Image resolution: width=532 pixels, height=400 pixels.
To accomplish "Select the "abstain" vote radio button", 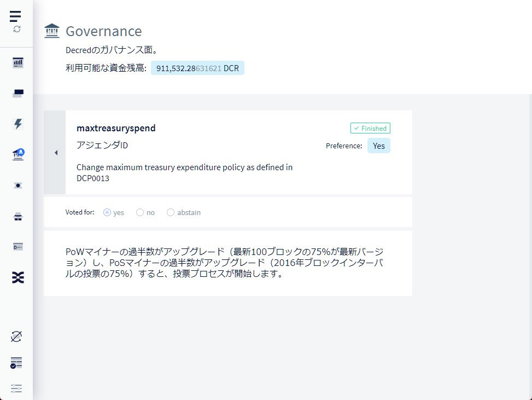I will [x=171, y=212].
